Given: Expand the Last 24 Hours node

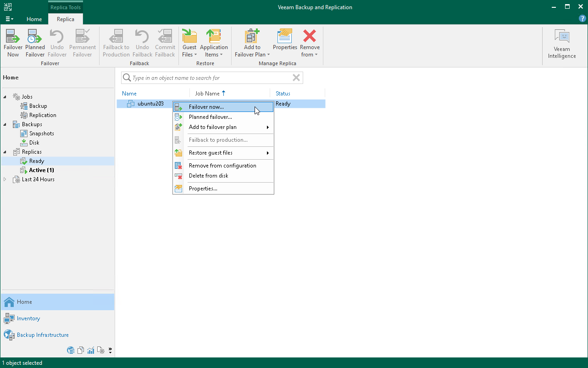Looking at the screenshot, I should 6,179.
